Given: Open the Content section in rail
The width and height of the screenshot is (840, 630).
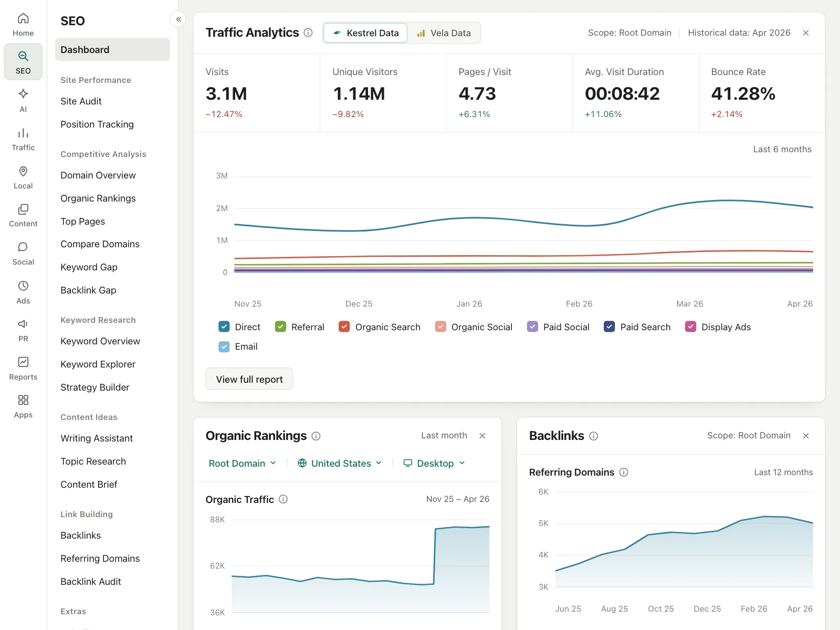Looking at the screenshot, I should [x=23, y=215].
